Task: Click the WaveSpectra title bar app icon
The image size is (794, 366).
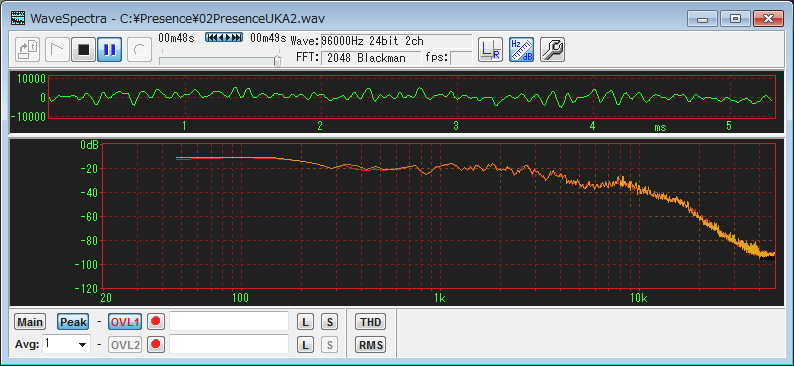Action: [18, 19]
